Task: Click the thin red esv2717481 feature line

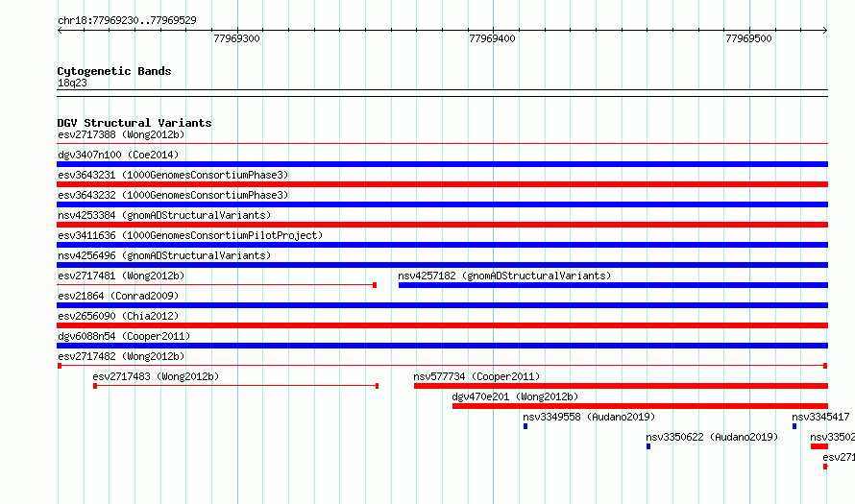Action: click(216, 285)
